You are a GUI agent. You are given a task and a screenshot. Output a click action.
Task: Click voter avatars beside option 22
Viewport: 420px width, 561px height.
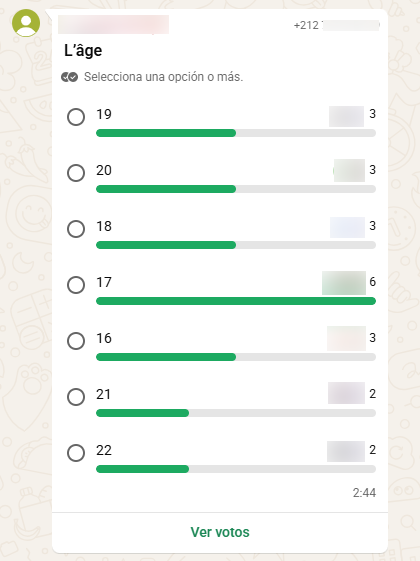346,451
